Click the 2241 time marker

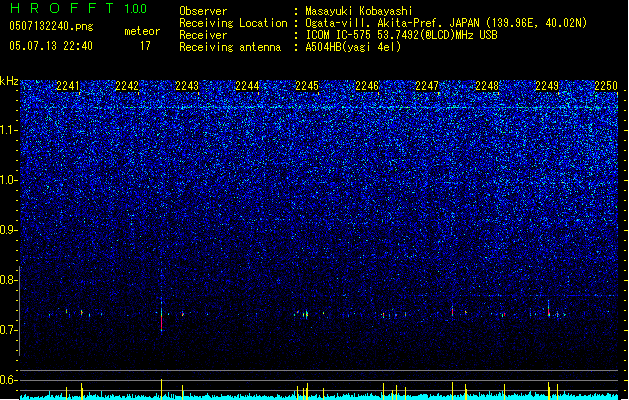point(68,86)
